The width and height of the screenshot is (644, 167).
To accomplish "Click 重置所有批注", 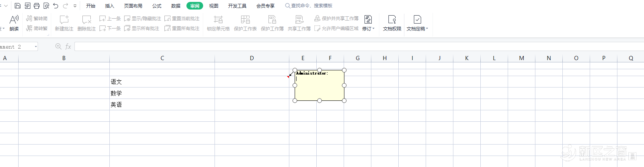I will pyautogui.click(x=182, y=28).
